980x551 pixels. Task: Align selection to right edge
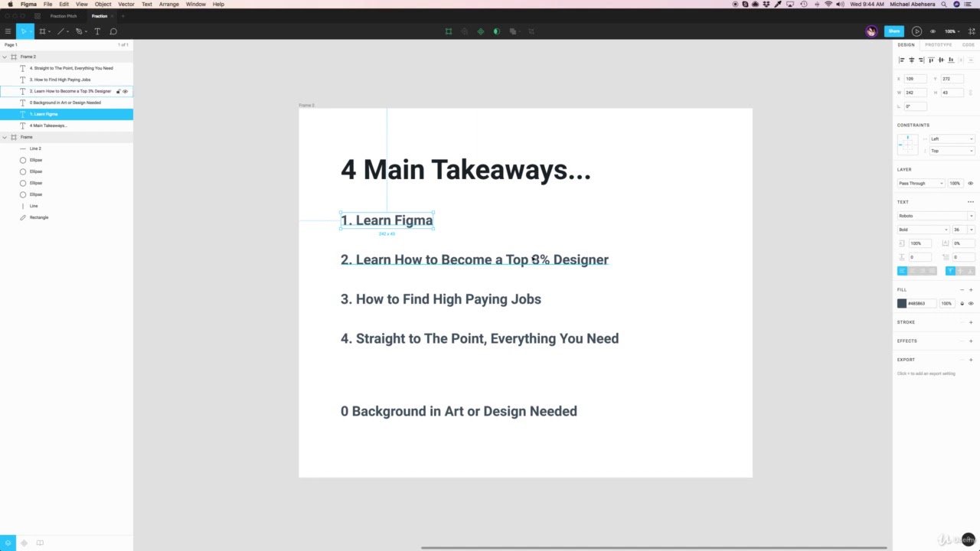(x=921, y=60)
